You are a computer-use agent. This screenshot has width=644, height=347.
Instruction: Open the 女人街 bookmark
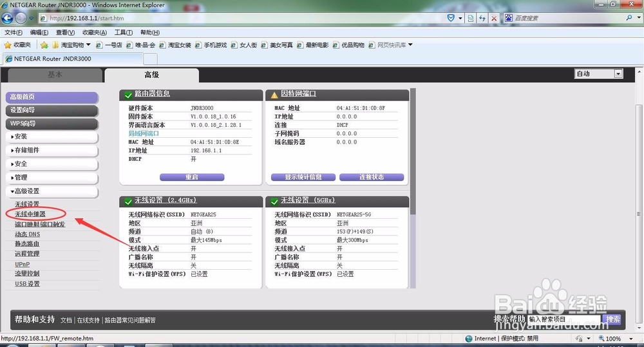244,45
